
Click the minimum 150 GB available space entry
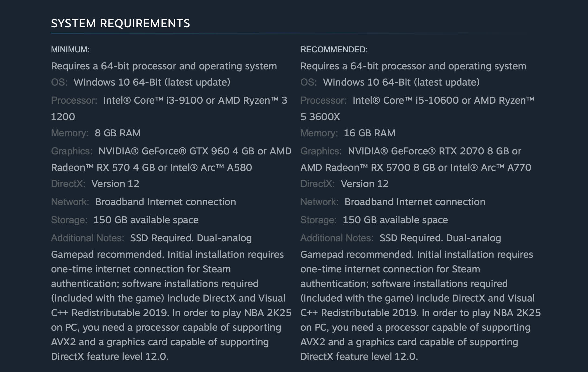click(x=146, y=220)
